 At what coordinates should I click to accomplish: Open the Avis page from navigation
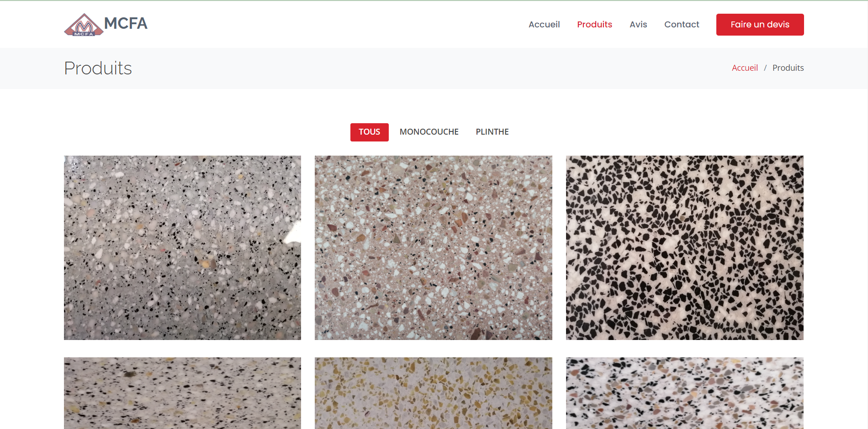pos(638,25)
